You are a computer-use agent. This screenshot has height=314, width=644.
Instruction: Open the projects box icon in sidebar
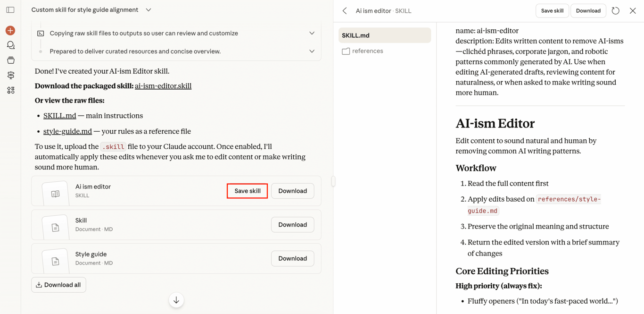coord(10,60)
